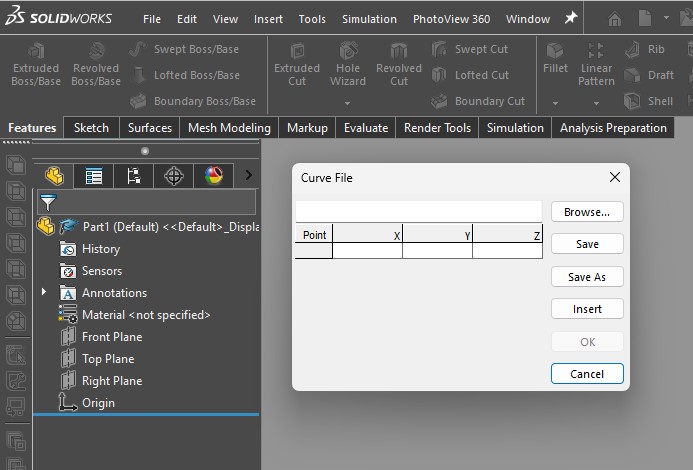
Task: Select Top Plane in the feature tree
Action: coord(97,359)
